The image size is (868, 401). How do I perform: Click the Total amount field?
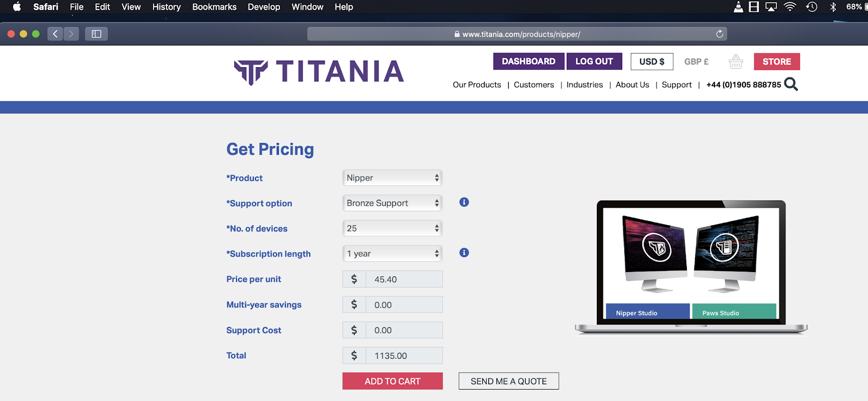[392, 355]
